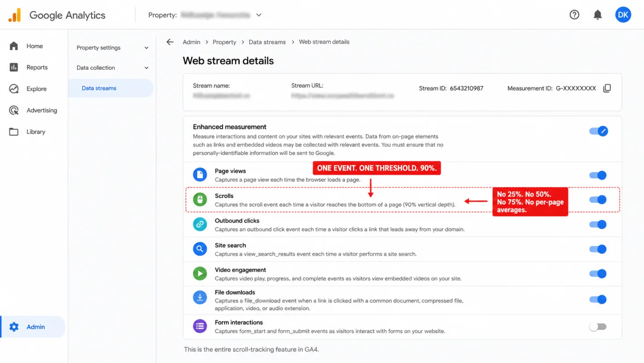The width and height of the screenshot is (644, 363).
Task: Collapse the Property settings chevron
Action: pos(146,48)
